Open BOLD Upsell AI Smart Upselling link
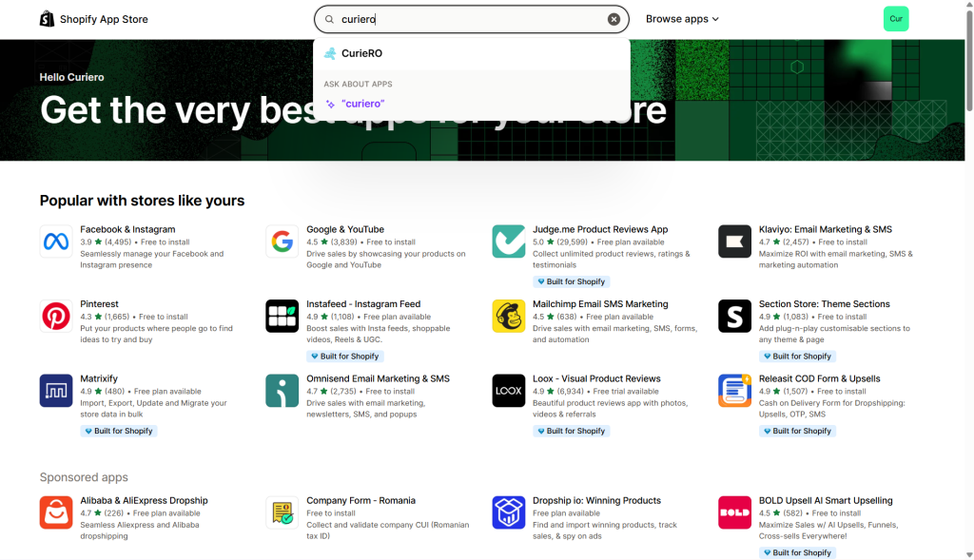 [825, 500]
